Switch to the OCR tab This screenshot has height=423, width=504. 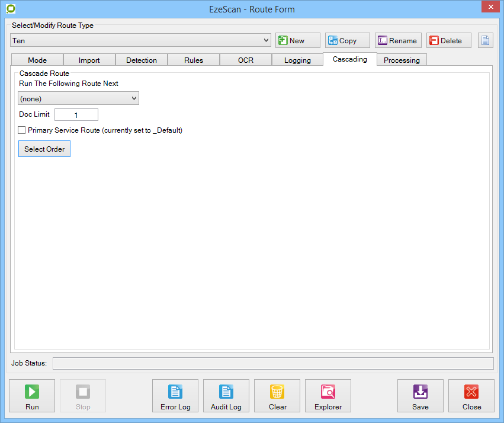[x=245, y=60]
